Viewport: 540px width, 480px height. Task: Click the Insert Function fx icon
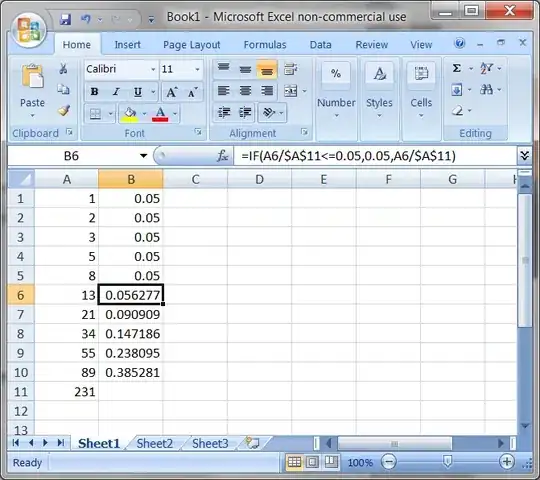[222, 156]
